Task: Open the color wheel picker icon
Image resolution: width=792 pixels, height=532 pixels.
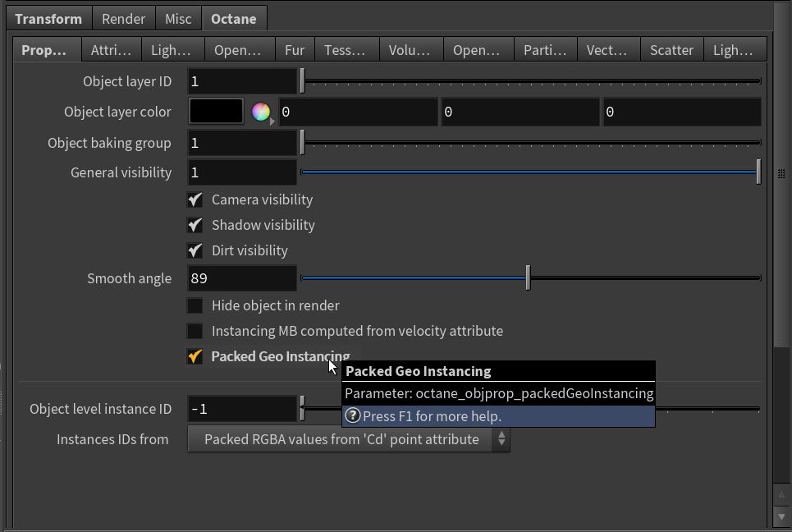Action: [x=260, y=112]
